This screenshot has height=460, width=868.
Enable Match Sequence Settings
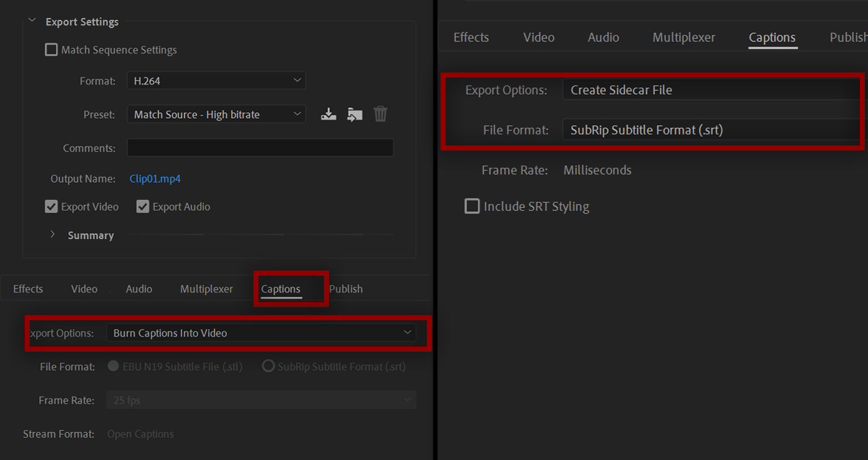pyautogui.click(x=51, y=50)
